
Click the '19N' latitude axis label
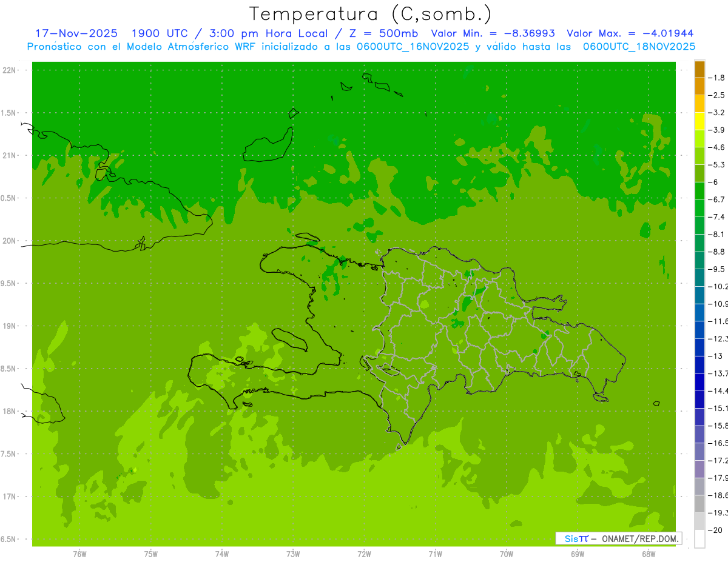(x=10, y=326)
